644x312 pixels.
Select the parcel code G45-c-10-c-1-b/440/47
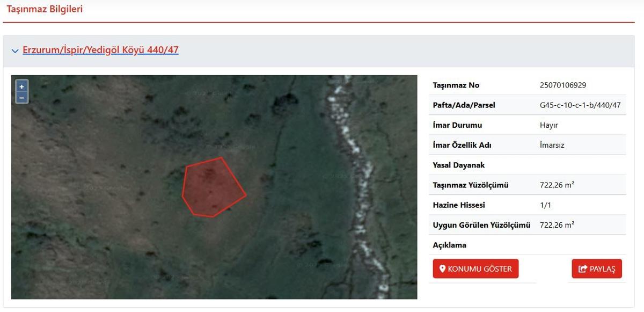coord(580,105)
